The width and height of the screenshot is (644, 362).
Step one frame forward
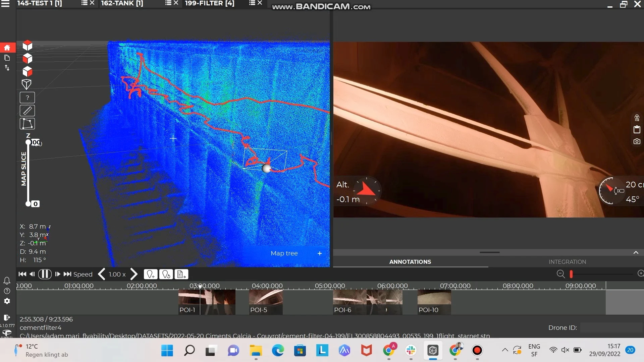point(58,274)
